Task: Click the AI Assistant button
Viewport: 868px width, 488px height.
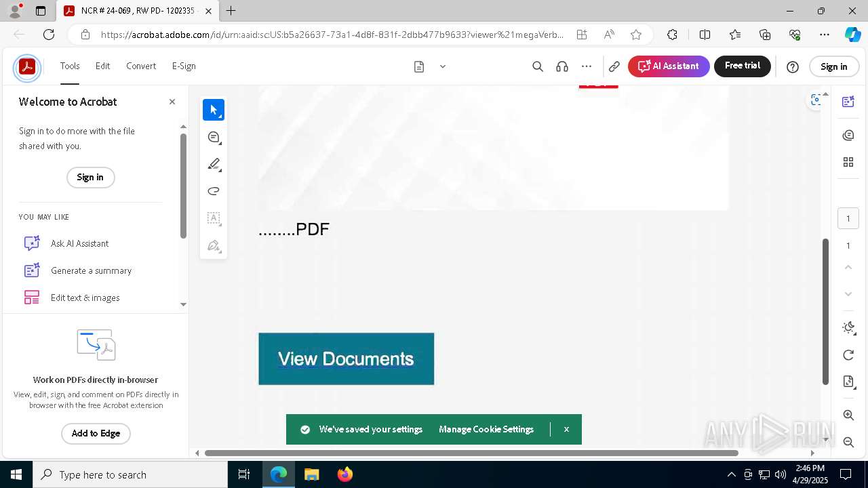Action: [669, 66]
